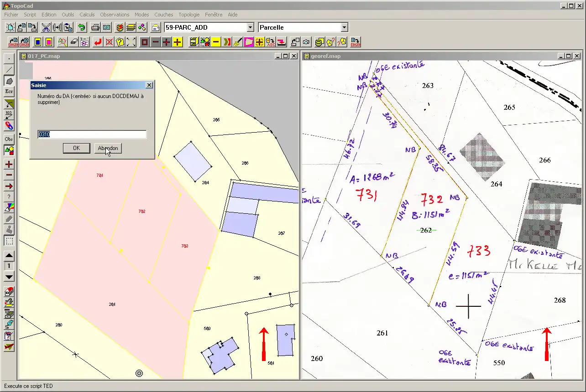
Task: Click the yellow question mark icon
Action: [x=120, y=42]
